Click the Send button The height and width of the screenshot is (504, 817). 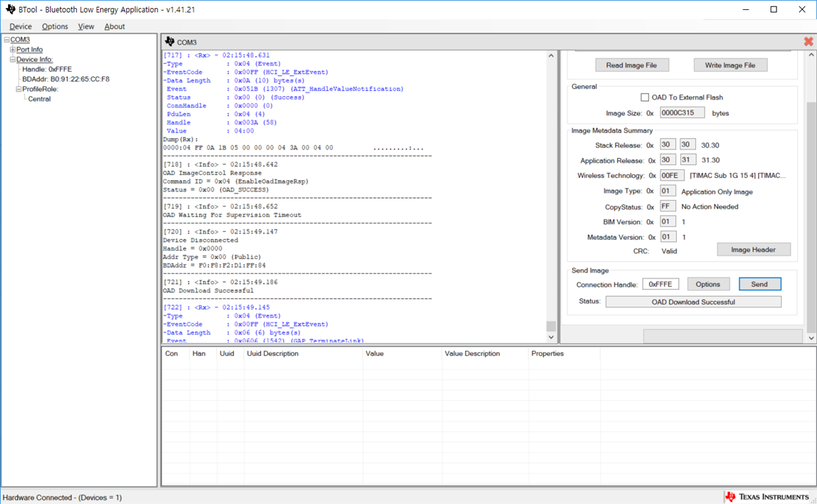pos(760,284)
